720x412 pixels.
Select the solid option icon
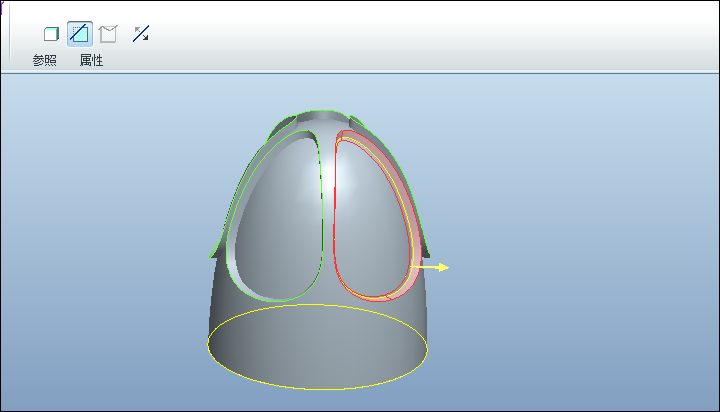(51, 34)
